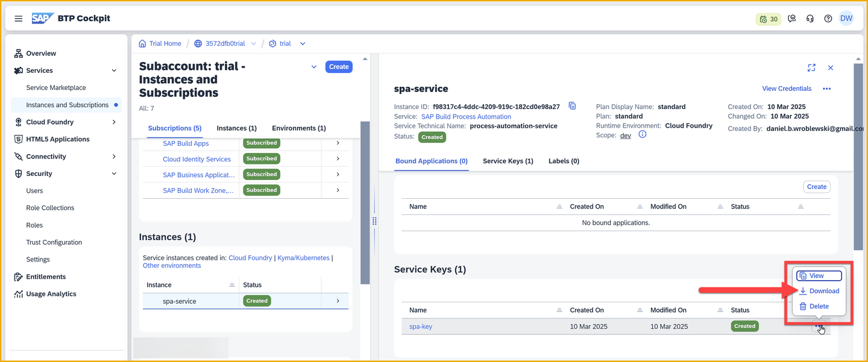Viewport: 868px width, 362px height.
Task: Open the View Credentials link
Action: [787, 89]
